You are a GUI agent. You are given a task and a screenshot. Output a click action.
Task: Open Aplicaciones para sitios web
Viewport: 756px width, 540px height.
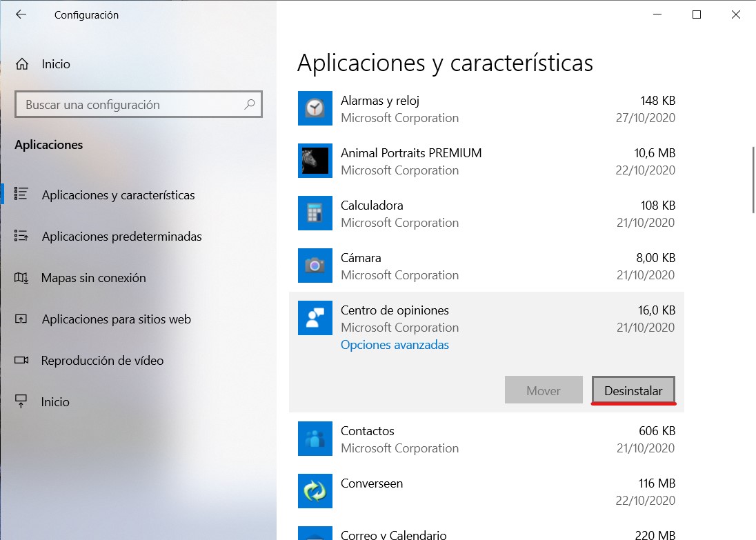pyautogui.click(x=116, y=319)
